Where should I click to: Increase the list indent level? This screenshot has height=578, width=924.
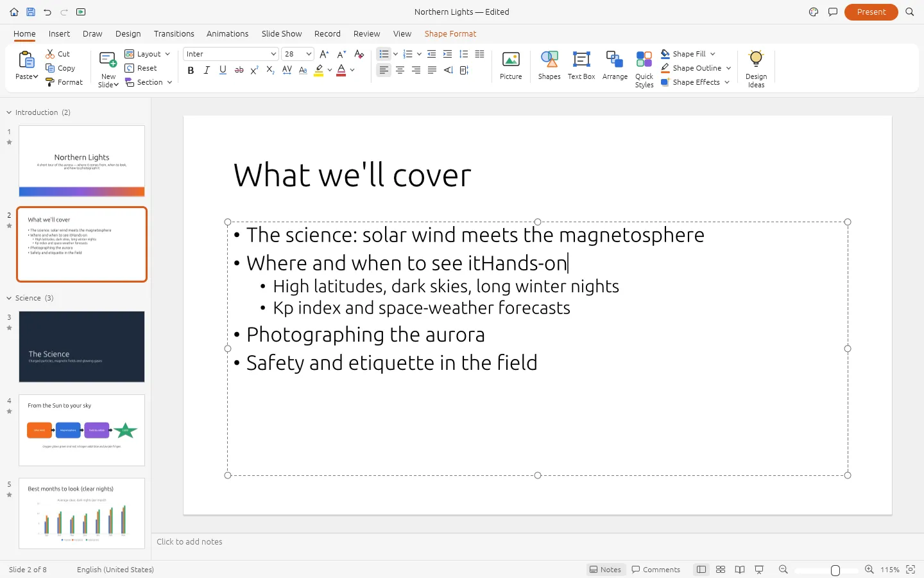[448, 54]
